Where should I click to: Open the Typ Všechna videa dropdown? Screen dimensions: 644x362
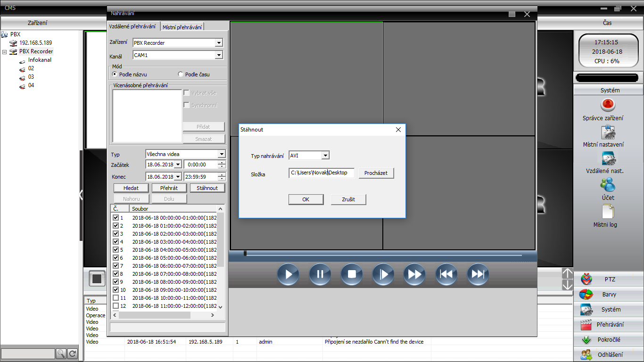point(222,154)
